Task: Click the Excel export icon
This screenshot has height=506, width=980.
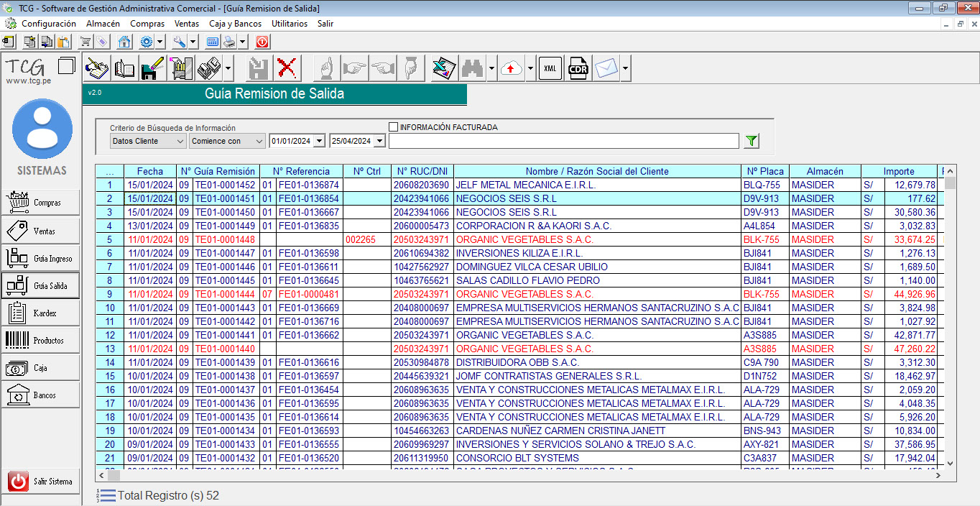Action: click(x=443, y=69)
